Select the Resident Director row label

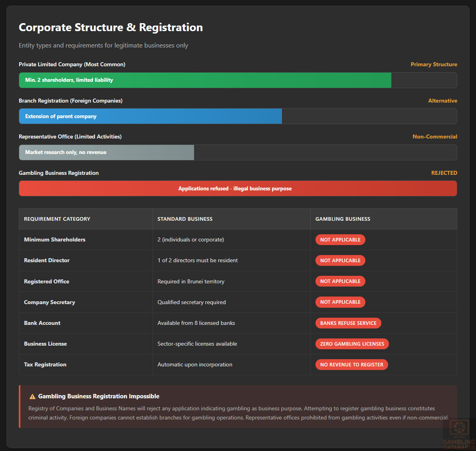tap(47, 260)
